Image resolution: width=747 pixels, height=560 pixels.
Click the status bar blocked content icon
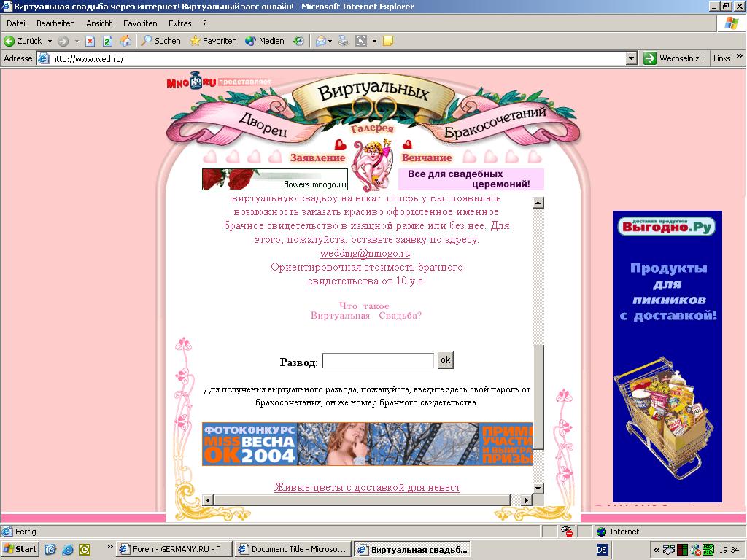(x=566, y=532)
